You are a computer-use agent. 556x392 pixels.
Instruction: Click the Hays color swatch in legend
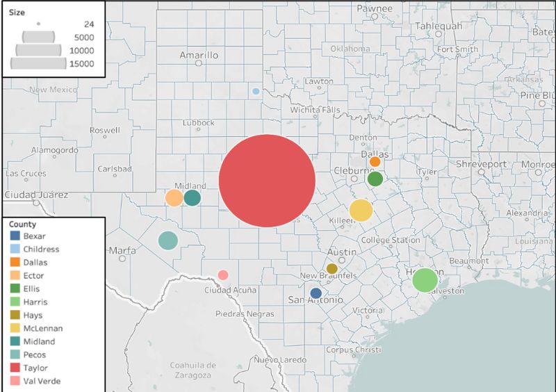(15, 315)
